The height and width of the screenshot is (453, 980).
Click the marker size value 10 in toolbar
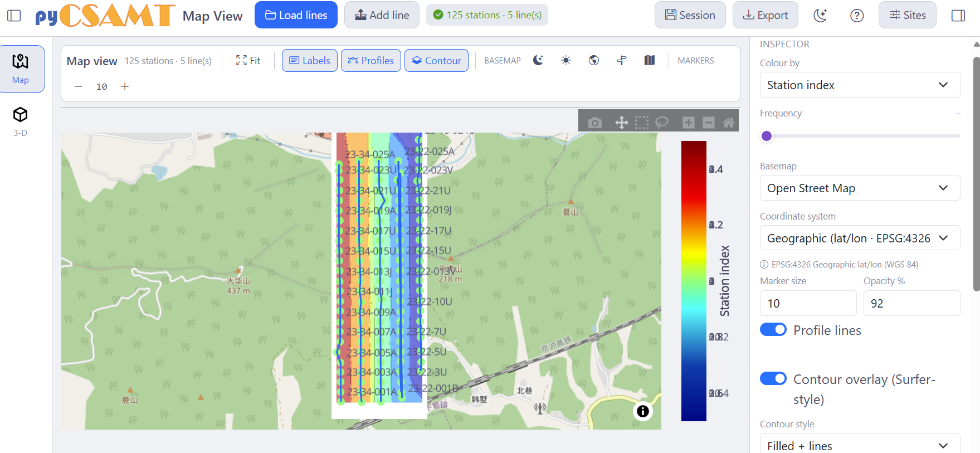101,86
